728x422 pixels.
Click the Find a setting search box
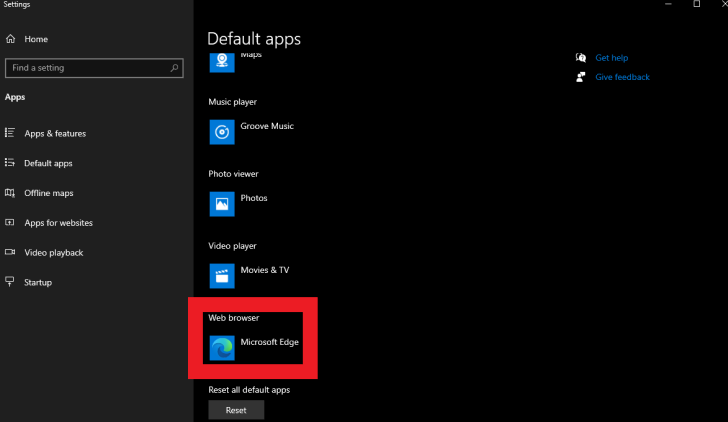(94, 68)
